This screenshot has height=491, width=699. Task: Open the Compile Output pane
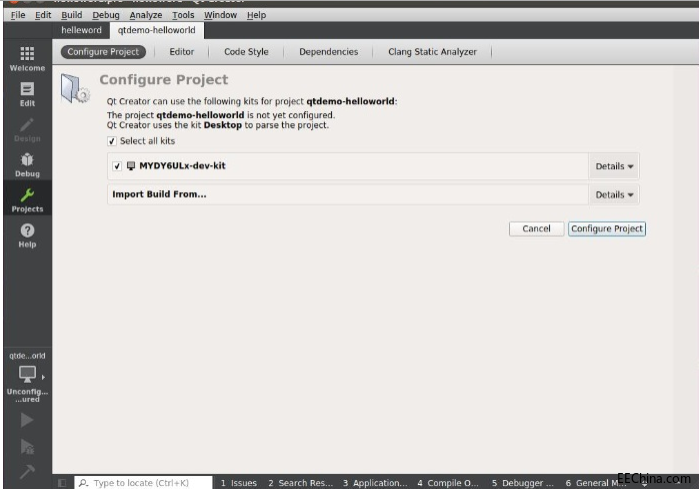(x=448, y=483)
